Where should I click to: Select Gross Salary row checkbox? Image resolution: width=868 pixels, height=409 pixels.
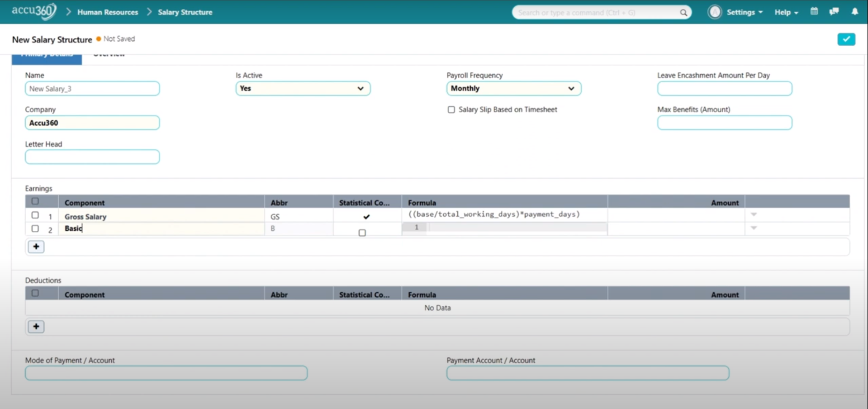[x=35, y=215]
